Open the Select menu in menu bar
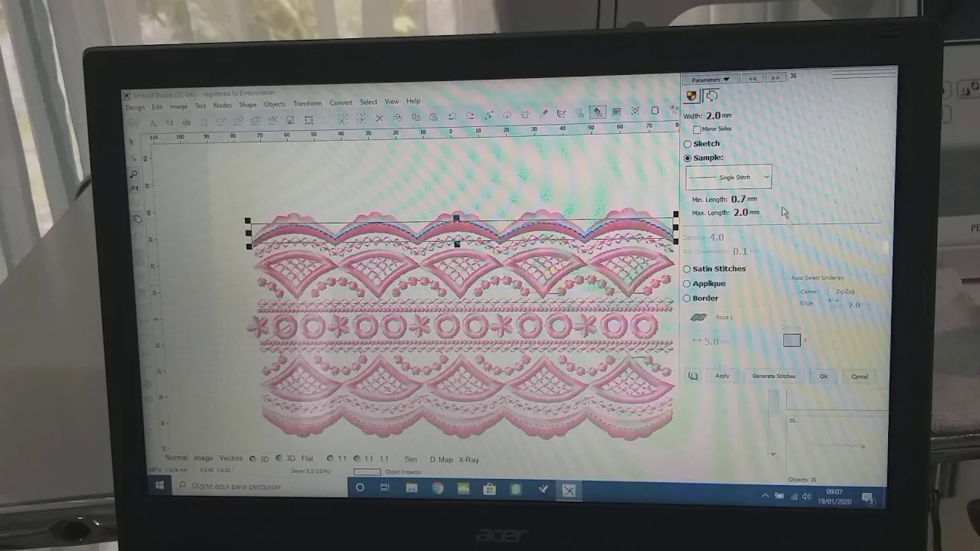 pyautogui.click(x=368, y=102)
